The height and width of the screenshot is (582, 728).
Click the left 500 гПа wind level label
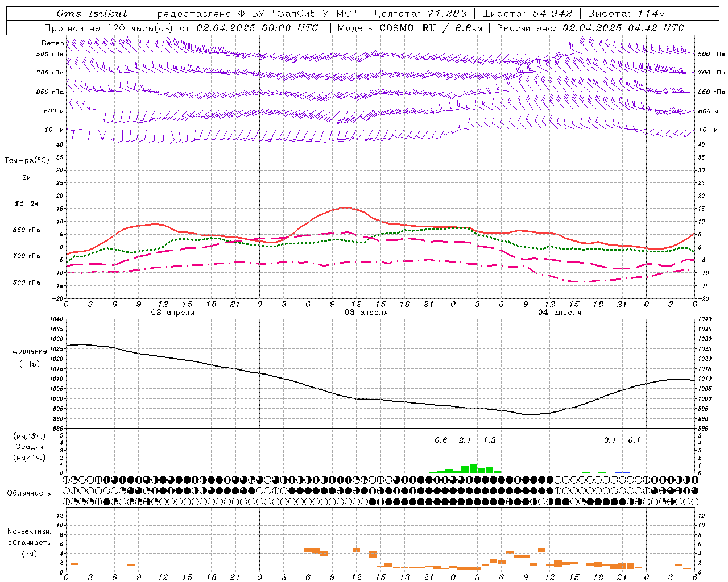pyautogui.click(x=50, y=54)
